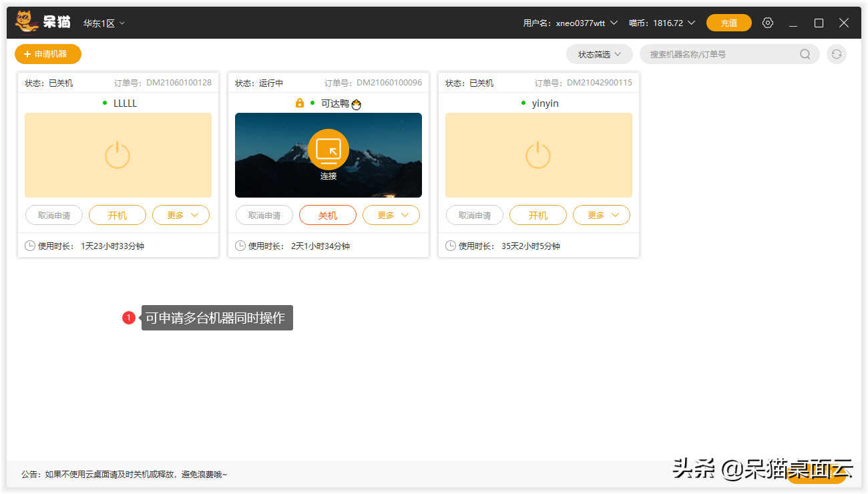Image resolution: width=868 pixels, height=494 pixels.
Task: Click 状态：已关机 on the yinyin card
Action: tap(469, 83)
